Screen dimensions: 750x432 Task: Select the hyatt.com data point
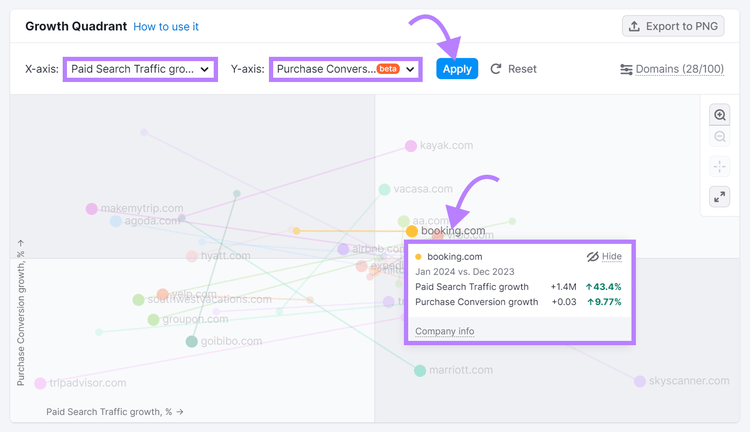191,256
